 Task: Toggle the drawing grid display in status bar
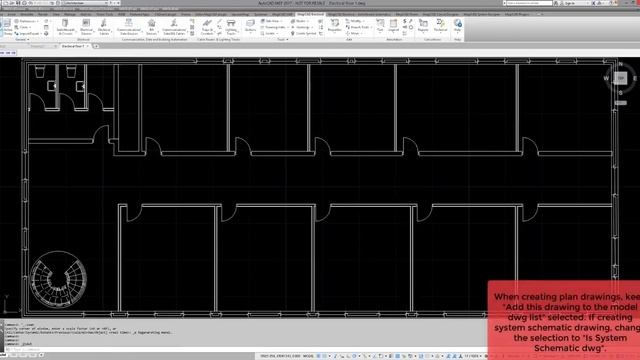click(x=319, y=356)
